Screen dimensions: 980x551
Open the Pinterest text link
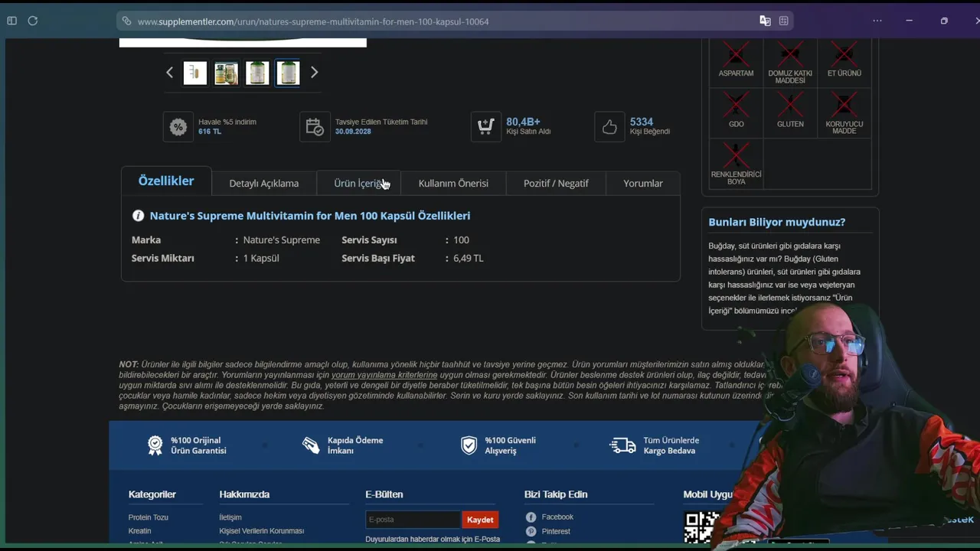click(556, 531)
